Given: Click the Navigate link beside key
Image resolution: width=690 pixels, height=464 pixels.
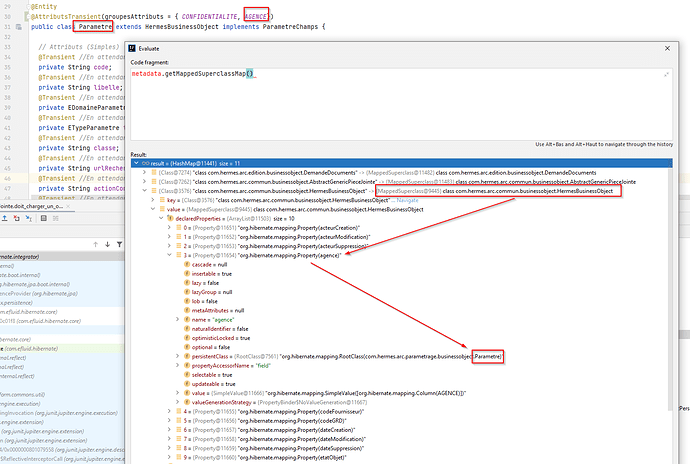Looking at the screenshot, I should (407, 200).
